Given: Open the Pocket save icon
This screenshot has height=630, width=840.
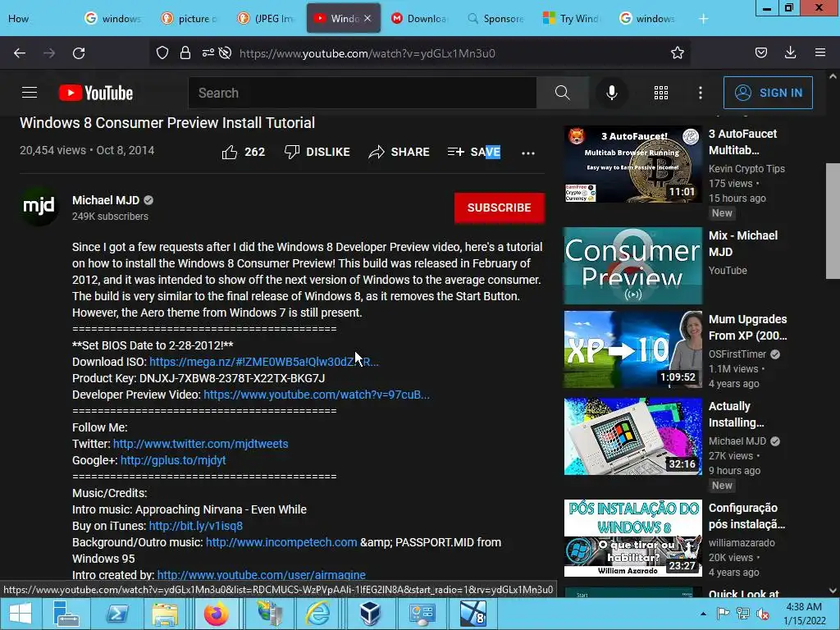Looking at the screenshot, I should tap(760, 52).
